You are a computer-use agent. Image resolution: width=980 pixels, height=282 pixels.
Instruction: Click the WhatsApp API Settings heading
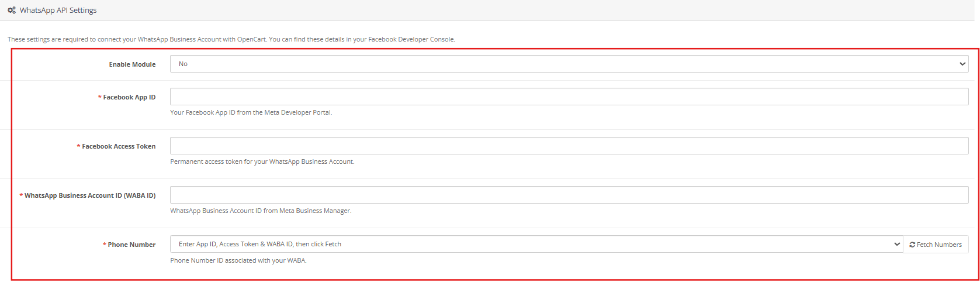tap(58, 11)
